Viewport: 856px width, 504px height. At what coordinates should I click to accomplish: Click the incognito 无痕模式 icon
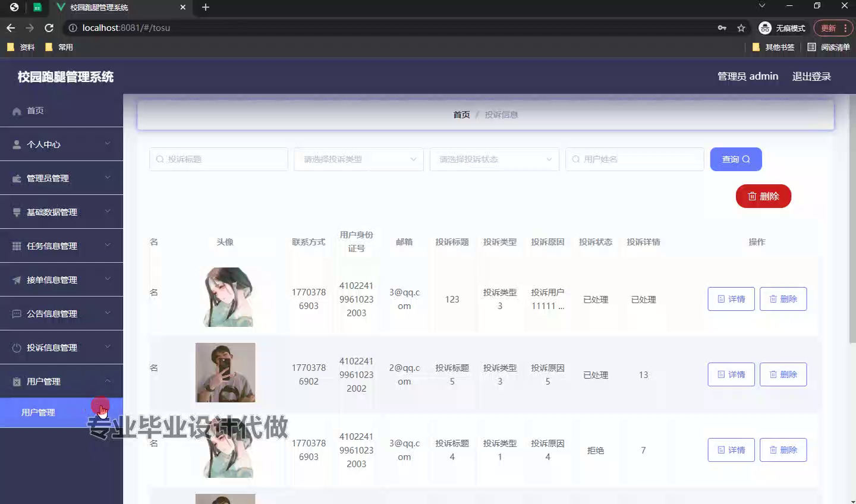click(x=765, y=28)
